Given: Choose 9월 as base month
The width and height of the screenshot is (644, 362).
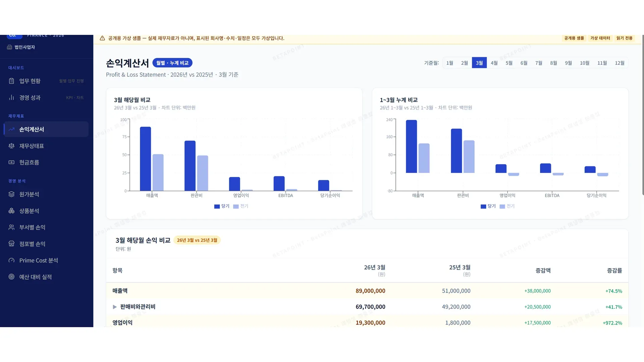Looking at the screenshot, I should 569,63.
